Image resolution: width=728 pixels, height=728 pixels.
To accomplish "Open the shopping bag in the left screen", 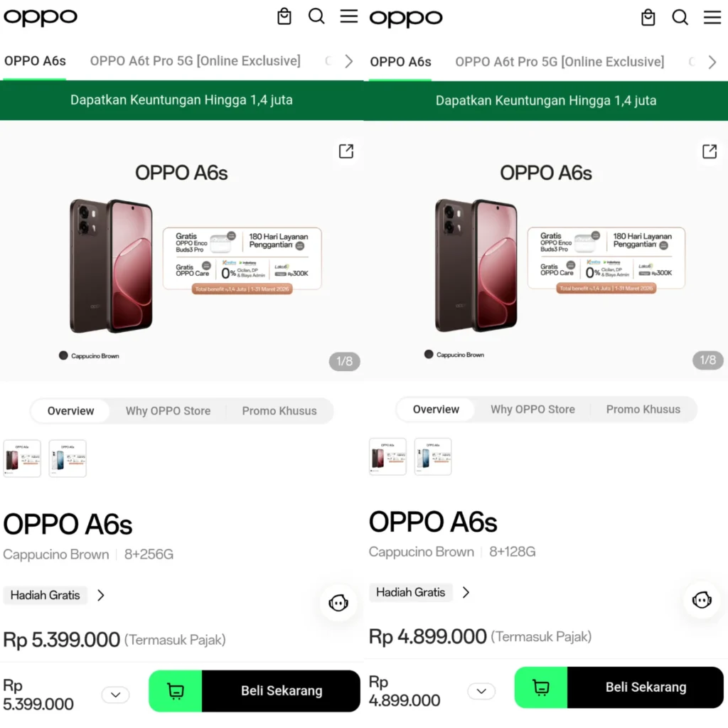I will pyautogui.click(x=284, y=16).
